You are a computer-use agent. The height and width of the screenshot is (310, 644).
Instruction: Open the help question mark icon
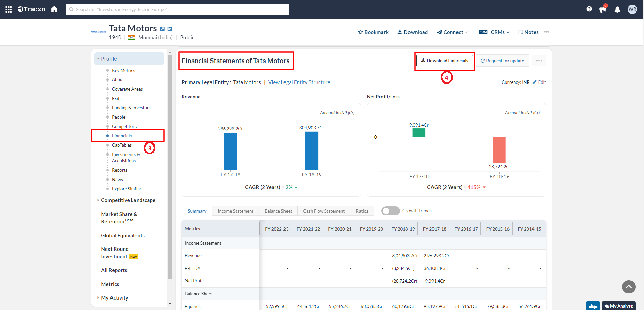(x=589, y=9)
